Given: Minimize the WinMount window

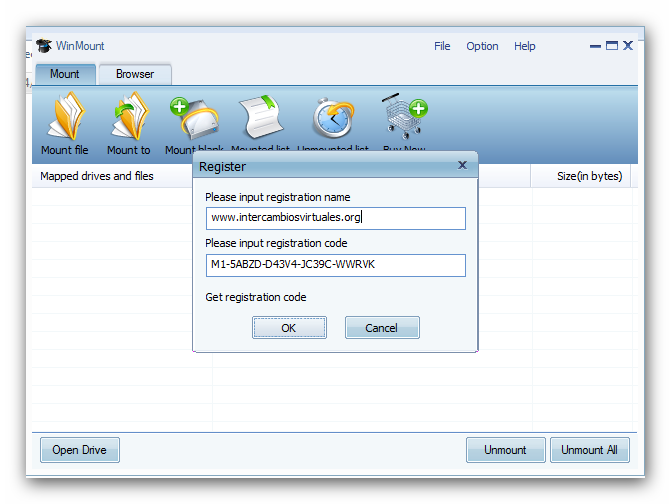Looking at the screenshot, I should (x=595, y=46).
